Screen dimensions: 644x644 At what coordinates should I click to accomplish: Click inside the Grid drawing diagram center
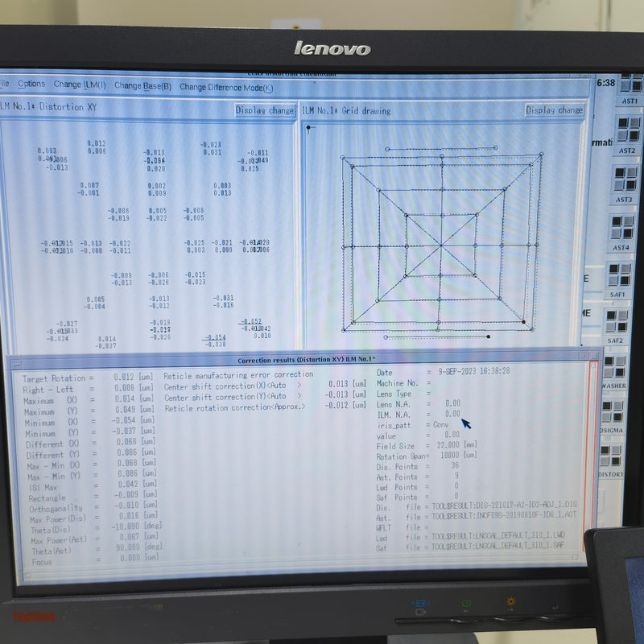pyautogui.click(x=441, y=246)
